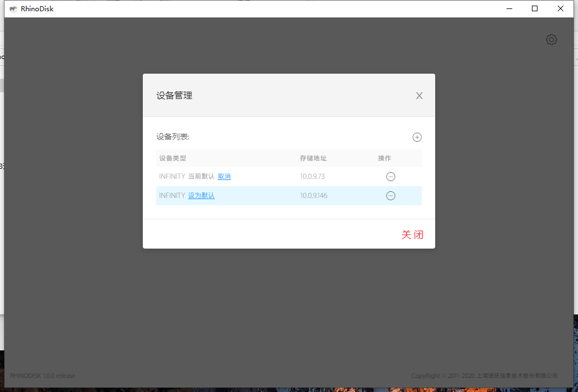Click the 操作 column header
Viewport: 578px width, 392px height.
[x=385, y=159]
